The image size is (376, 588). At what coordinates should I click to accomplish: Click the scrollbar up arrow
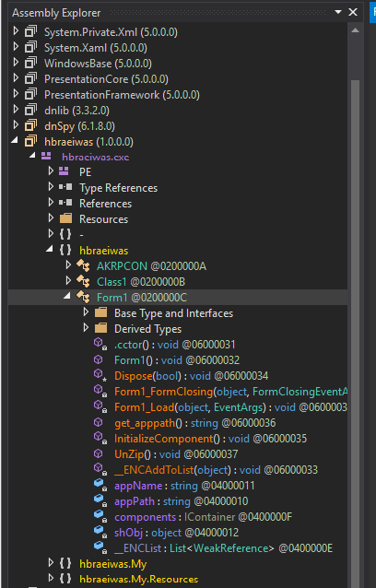(356, 30)
